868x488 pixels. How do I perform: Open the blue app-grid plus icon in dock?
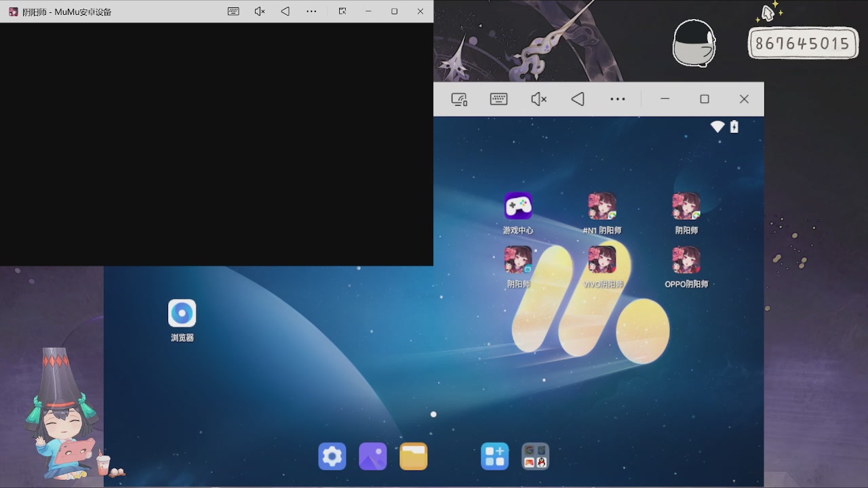[x=495, y=457]
